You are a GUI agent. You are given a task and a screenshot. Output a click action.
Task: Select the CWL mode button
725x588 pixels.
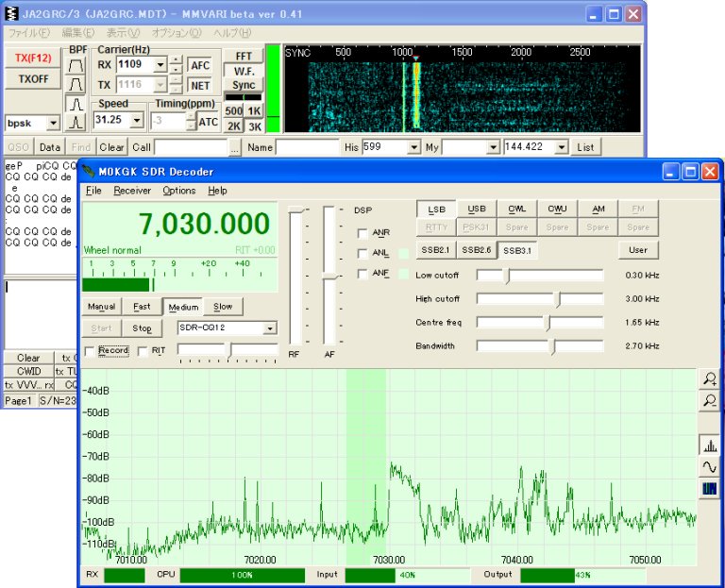point(517,209)
